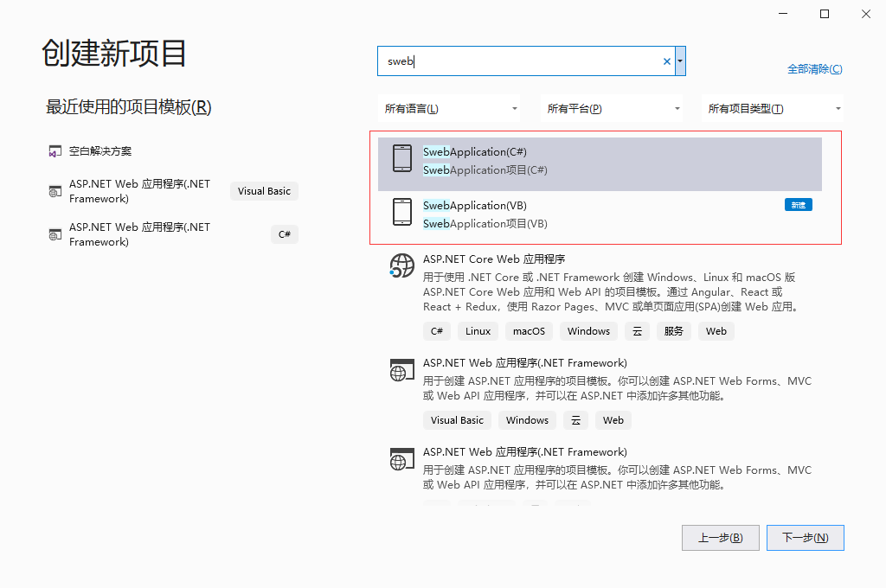Minimize the create project dialog window
Image resolution: width=886 pixels, height=588 pixels.
click(x=782, y=14)
